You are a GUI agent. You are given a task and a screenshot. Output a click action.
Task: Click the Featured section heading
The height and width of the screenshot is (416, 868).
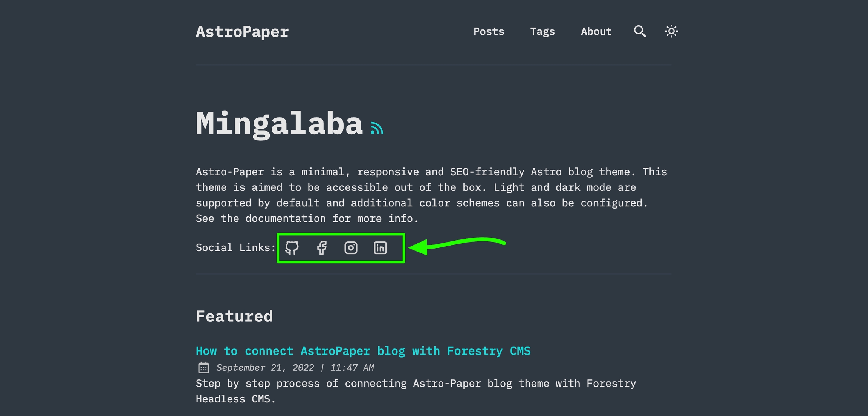tap(234, 316)
